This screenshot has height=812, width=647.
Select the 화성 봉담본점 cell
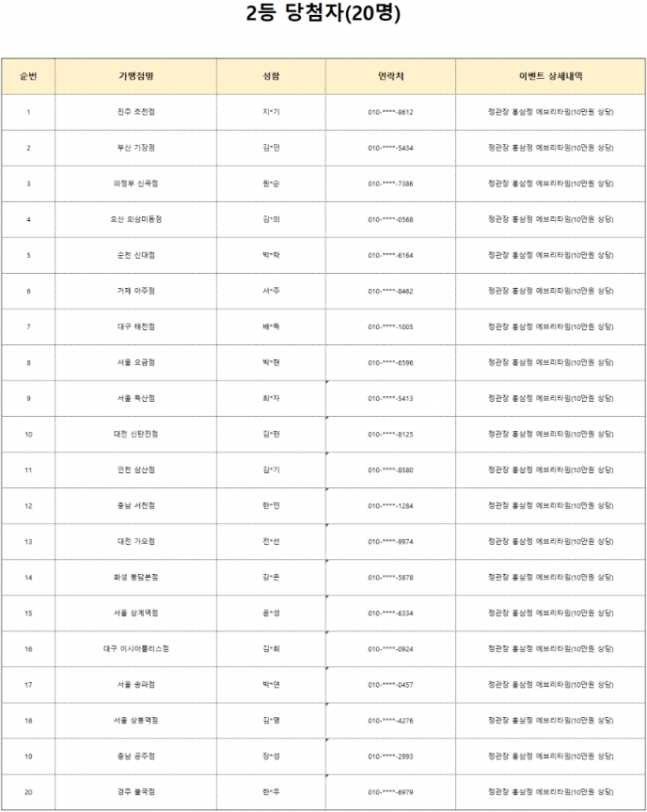pos(135,577)
